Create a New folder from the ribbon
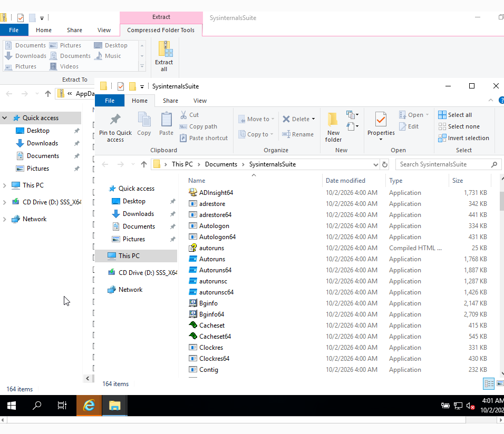This screenshot has height=434, width=504. (333, 127)
